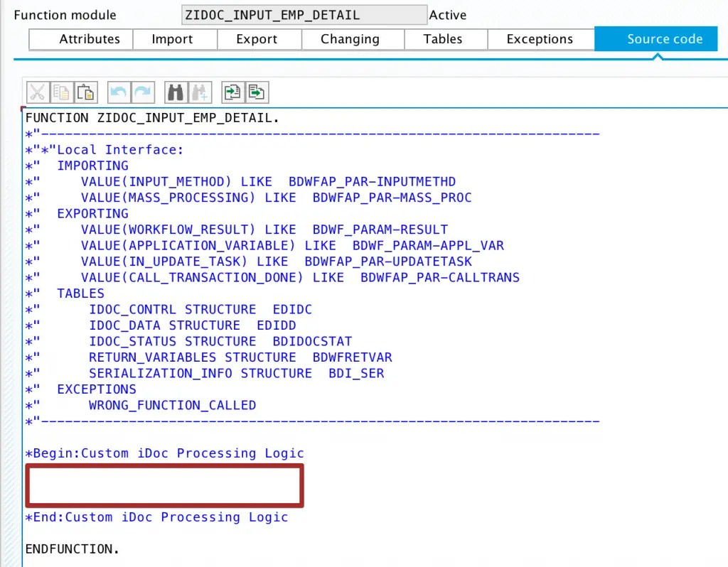
Task: Paste code using the Paste icon
Action: click(85, 92)
